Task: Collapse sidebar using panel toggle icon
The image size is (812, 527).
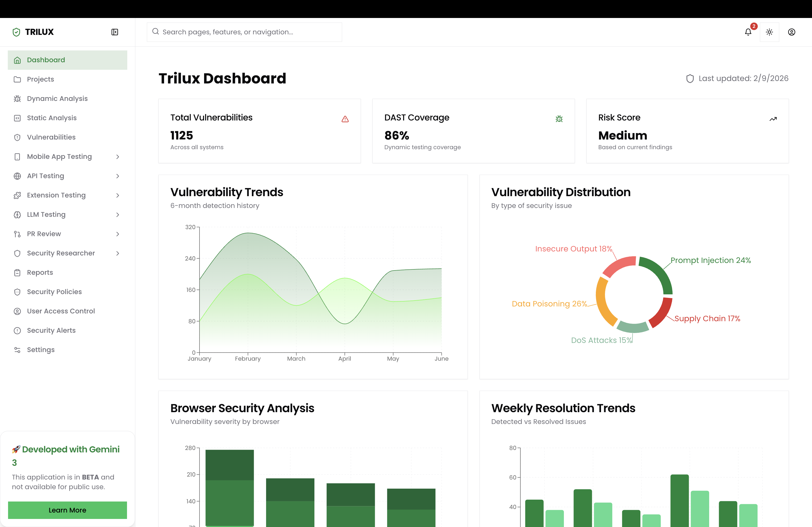Action: point(115,32)
